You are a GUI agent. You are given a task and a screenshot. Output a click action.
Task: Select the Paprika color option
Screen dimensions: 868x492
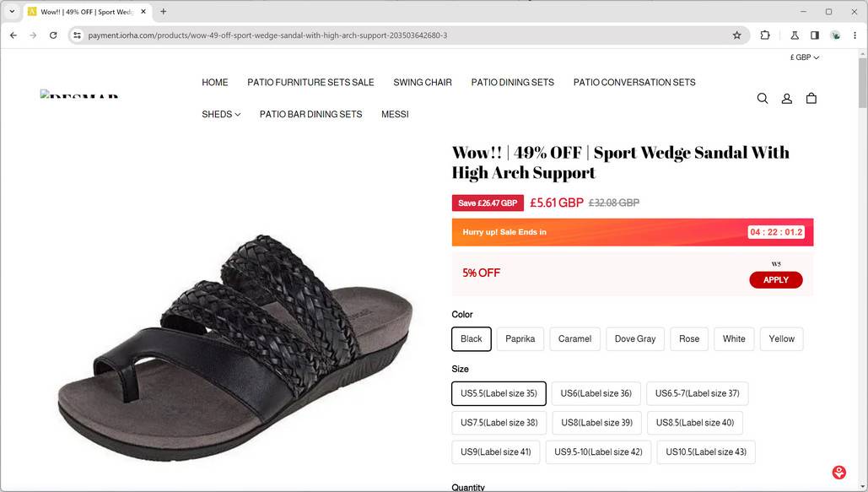tap(520, 339)
